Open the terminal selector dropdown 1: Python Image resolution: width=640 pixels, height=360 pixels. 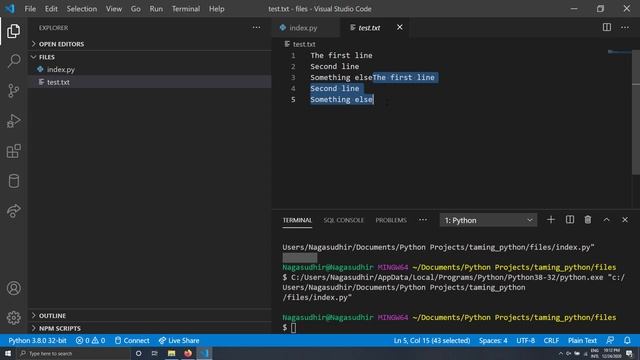[488, 220]
